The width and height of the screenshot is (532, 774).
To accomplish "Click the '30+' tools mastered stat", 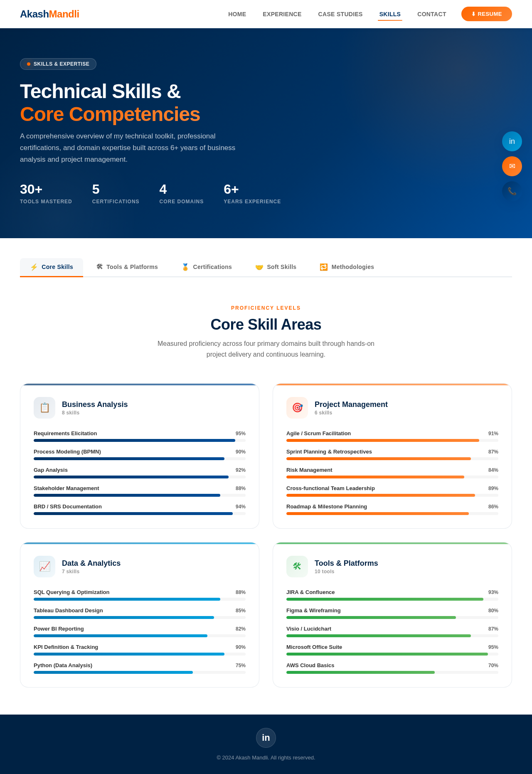I will (x=31, y=190).
